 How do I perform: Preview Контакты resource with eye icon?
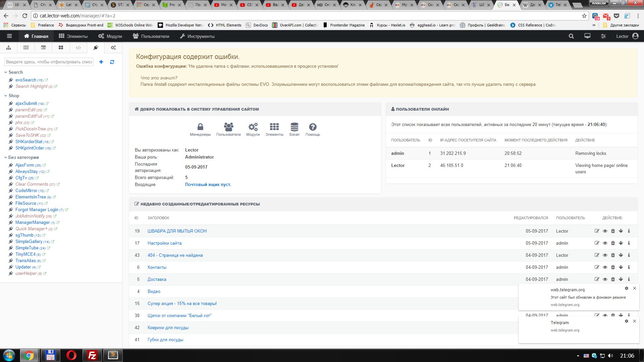tap(605, 267)
